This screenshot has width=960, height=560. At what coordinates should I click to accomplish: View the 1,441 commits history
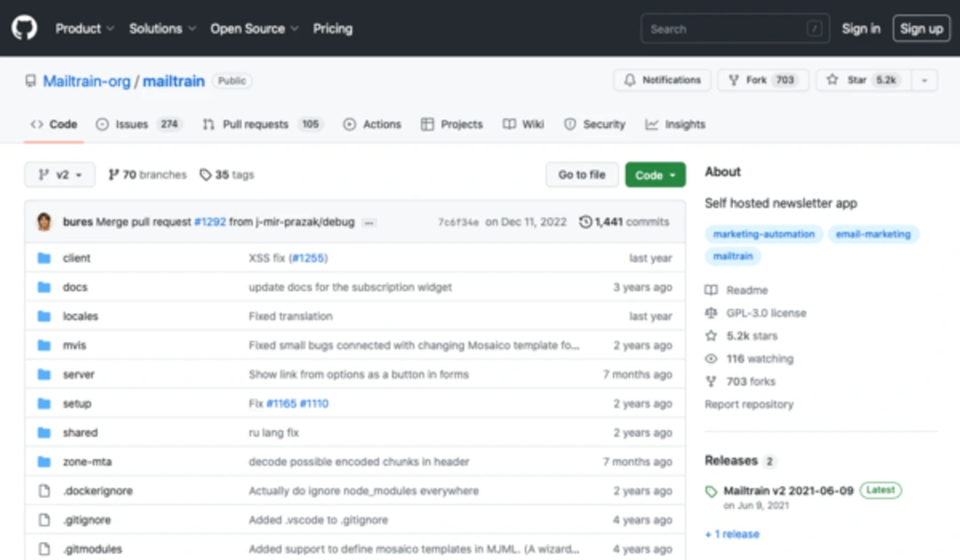pos(624,221)
